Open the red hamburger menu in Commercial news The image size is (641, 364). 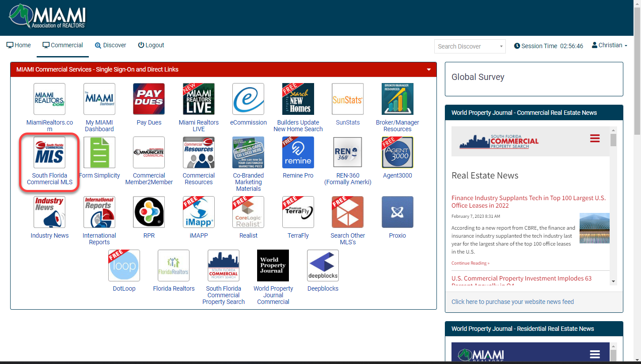(x=595, y=139)
